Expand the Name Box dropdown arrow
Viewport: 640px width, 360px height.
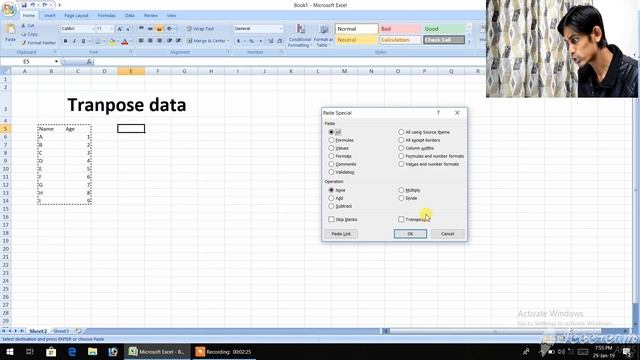[x=56, y=62]
